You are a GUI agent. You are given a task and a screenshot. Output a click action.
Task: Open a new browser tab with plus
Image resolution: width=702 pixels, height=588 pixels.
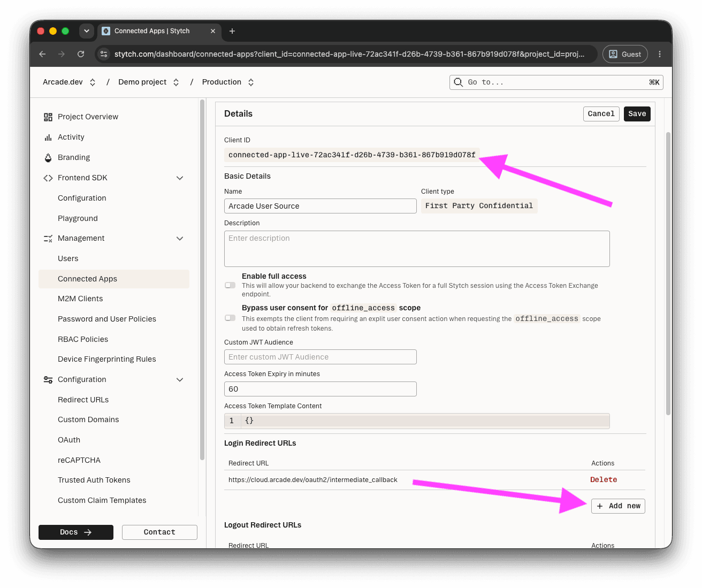pyautogui.click(x=232, y=31)
